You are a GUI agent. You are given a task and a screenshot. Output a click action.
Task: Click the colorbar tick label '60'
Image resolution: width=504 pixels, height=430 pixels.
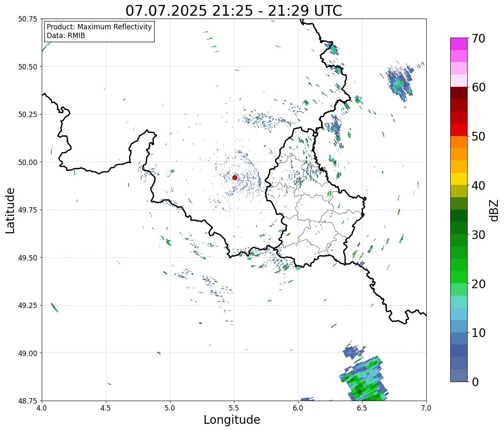pos(478,87)
